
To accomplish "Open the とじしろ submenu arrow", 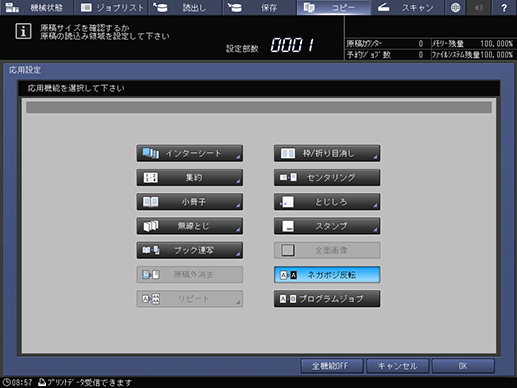I will tap(375, 206).
